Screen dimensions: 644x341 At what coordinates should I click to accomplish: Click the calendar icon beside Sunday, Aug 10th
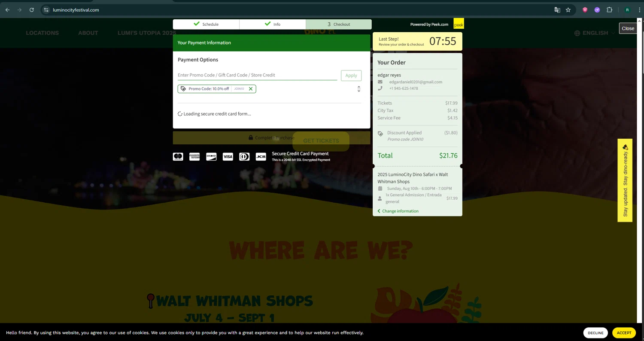tap(380, 189)
